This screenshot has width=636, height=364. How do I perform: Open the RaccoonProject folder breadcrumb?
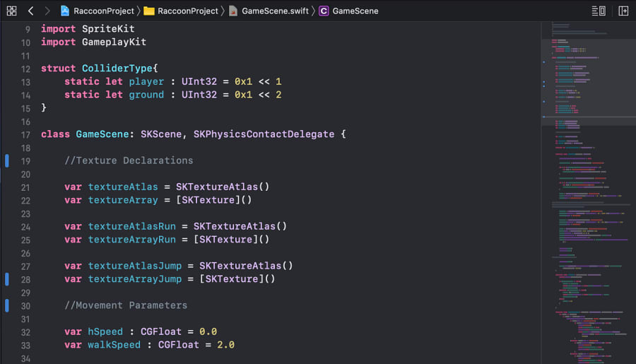188,11
